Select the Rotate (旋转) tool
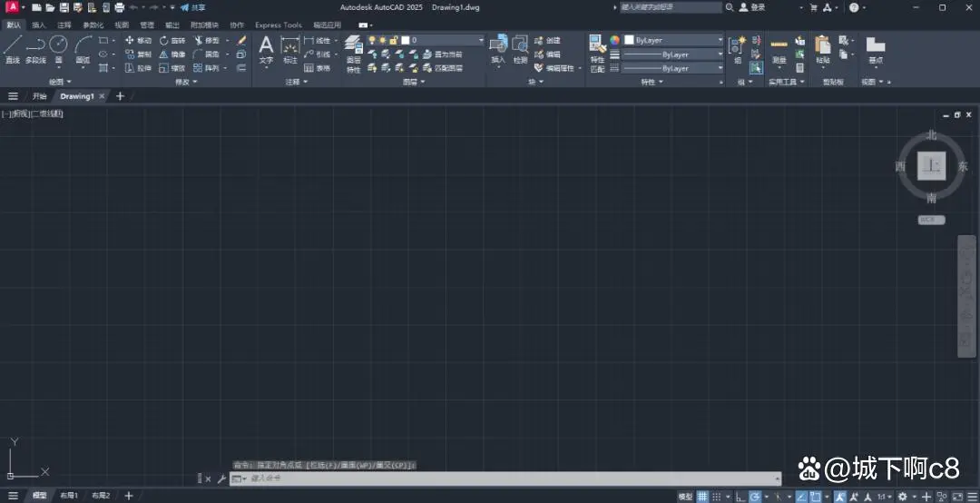This screenshot has height=503, width=980. point(172,40)
